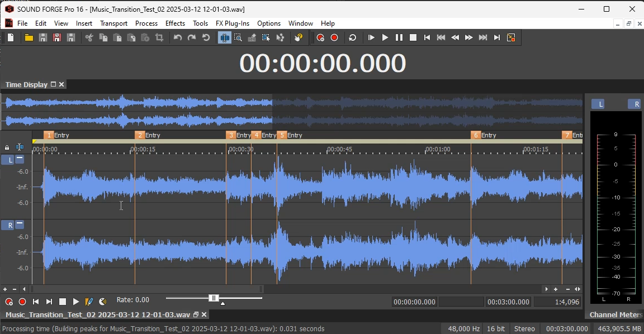This screenshot has height=334, width=644.
Task: Click the What's This help icon
Action: (299, 38)
